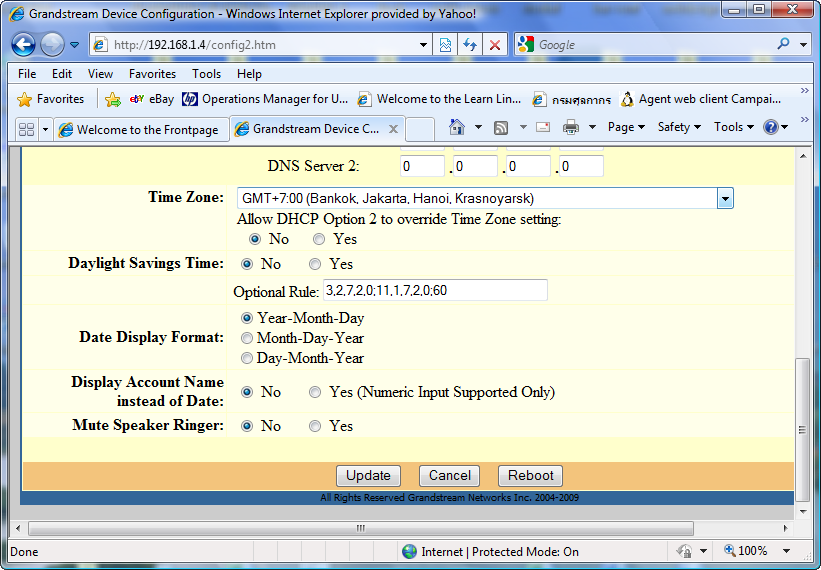Select No for Daylight Savings Time
Image resolution: width=821 pixels, height=570 pixels.
pyautogui.click(x=247, y=264)
